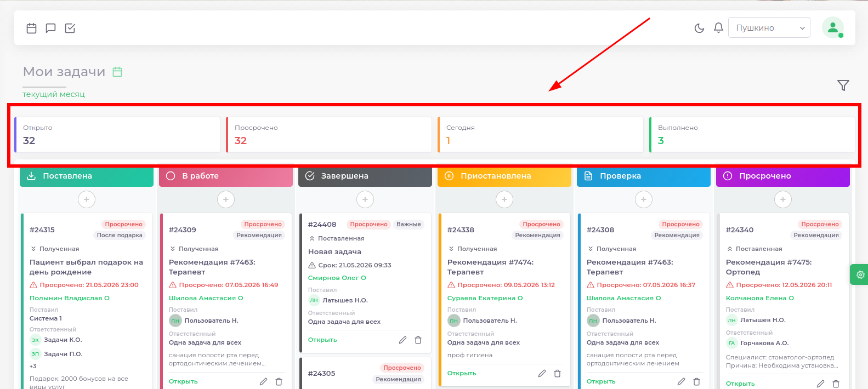This screenshot has width=868, height=389.
Task: Open the chat messages icon
Action: click(x=50, y=28)
